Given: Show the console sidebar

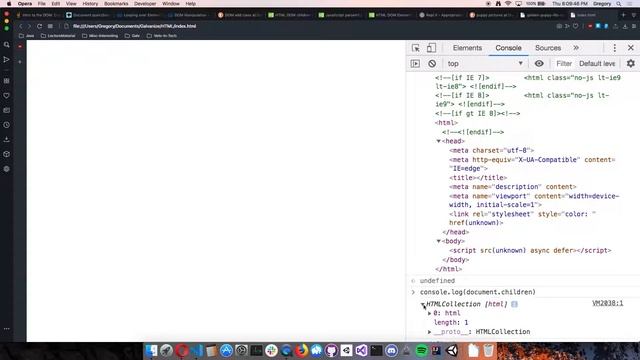Looking at the screenshot, I should pyautogui.click(x=415, y=64).
